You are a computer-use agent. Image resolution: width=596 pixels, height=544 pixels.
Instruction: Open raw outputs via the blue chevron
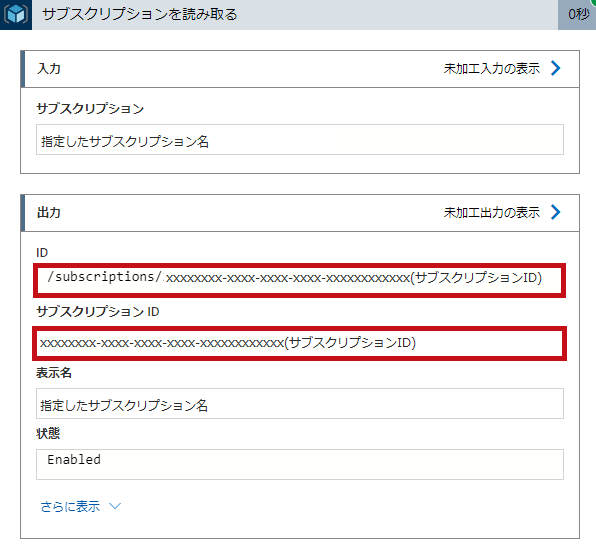coord(555,212)
